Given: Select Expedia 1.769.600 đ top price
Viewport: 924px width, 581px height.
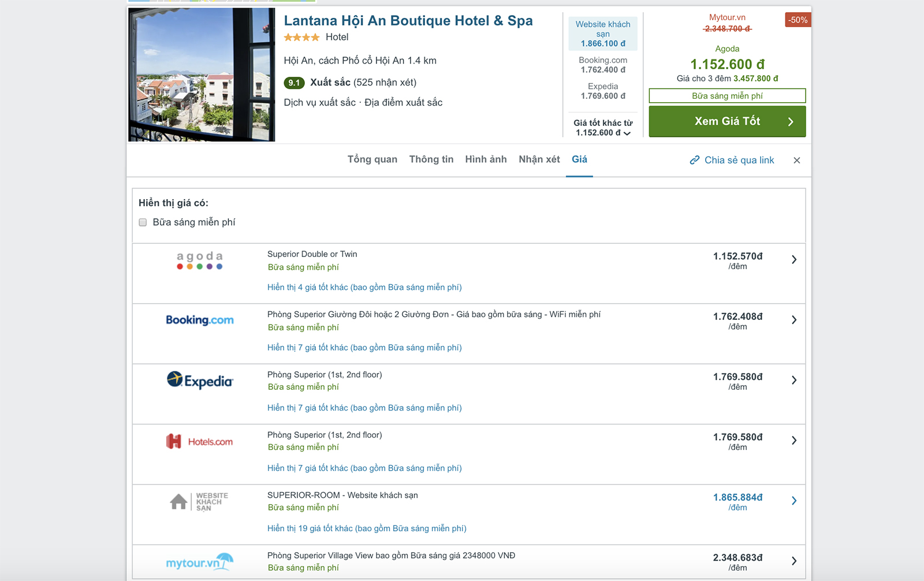Looking at the screenshot, I should (x=603, y=91).
